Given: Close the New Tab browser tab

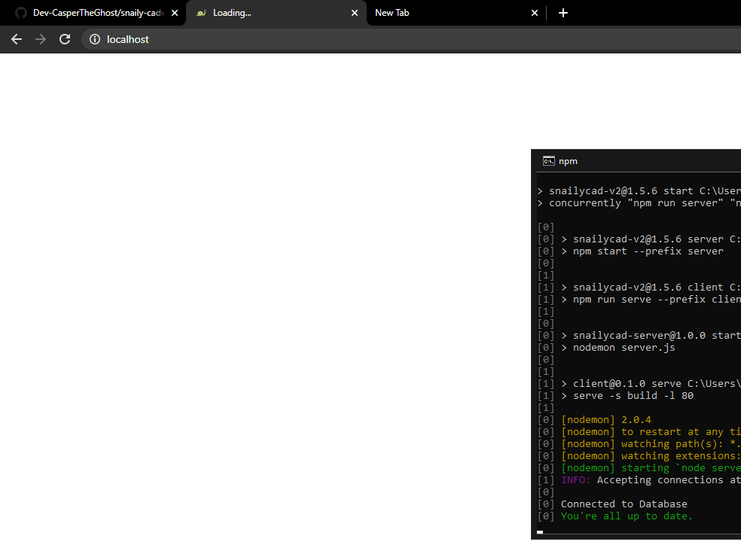Looking at the screenshot, I should 535,13.
